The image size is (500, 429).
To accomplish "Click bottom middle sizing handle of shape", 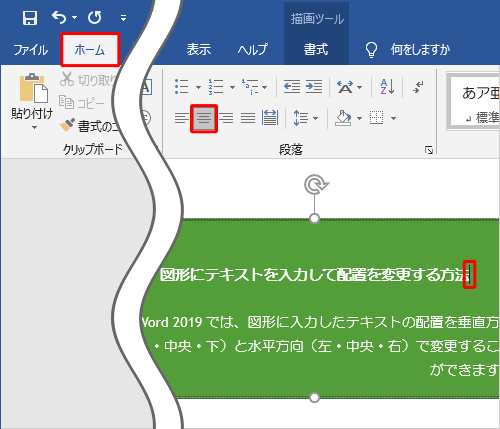I will tap(314, 397).
